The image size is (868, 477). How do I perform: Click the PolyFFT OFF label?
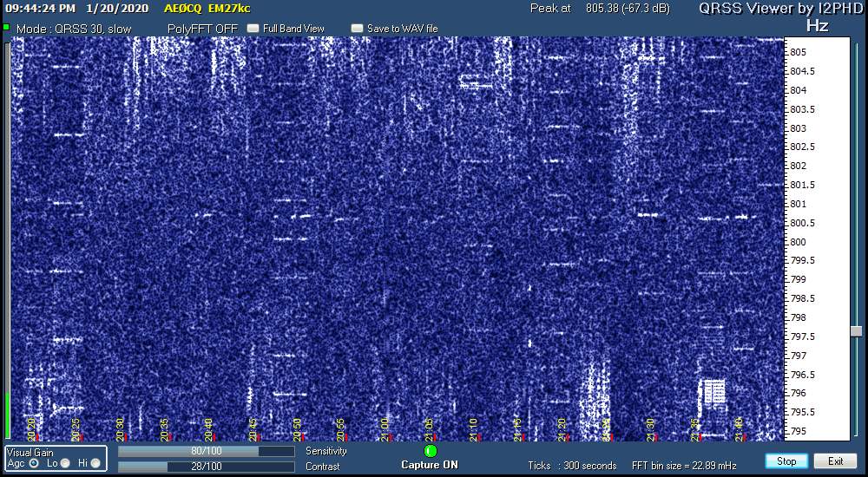pos(202,29)
